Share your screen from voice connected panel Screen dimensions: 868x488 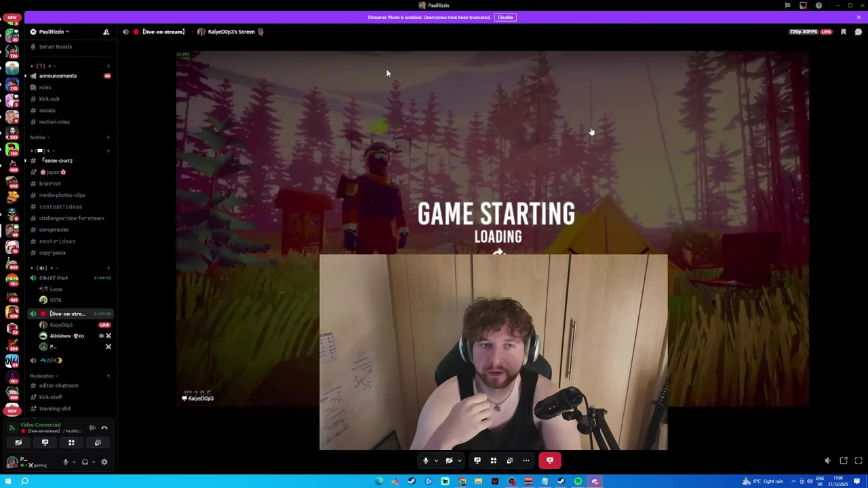tap(45, 443)
